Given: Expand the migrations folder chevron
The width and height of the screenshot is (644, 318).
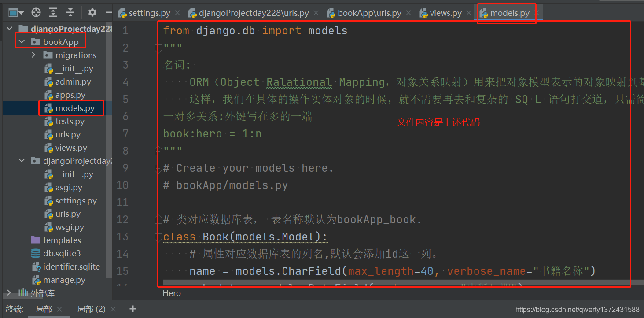Looking at the screenshot, I should 34,55.
